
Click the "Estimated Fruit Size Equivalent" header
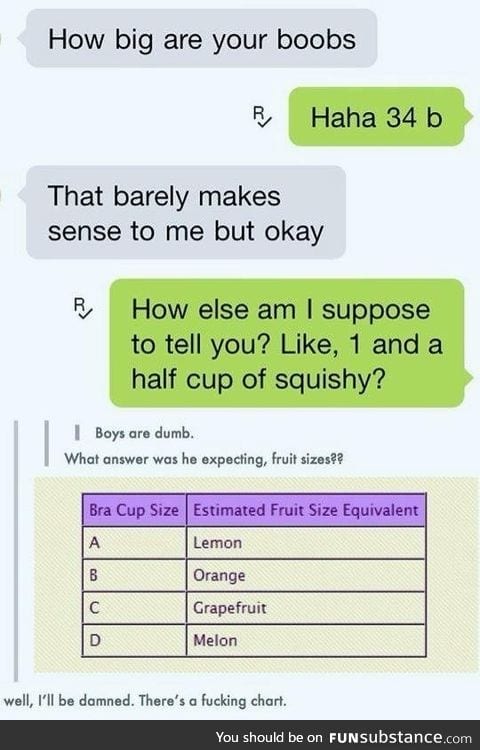click(306, 510)
